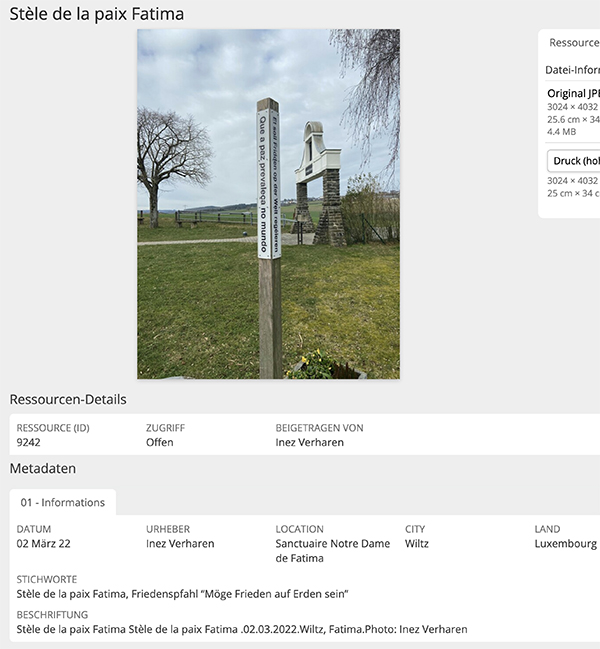Click the Ressource panel tab header
Screen dimensions: 600x649
coord(574,43)
